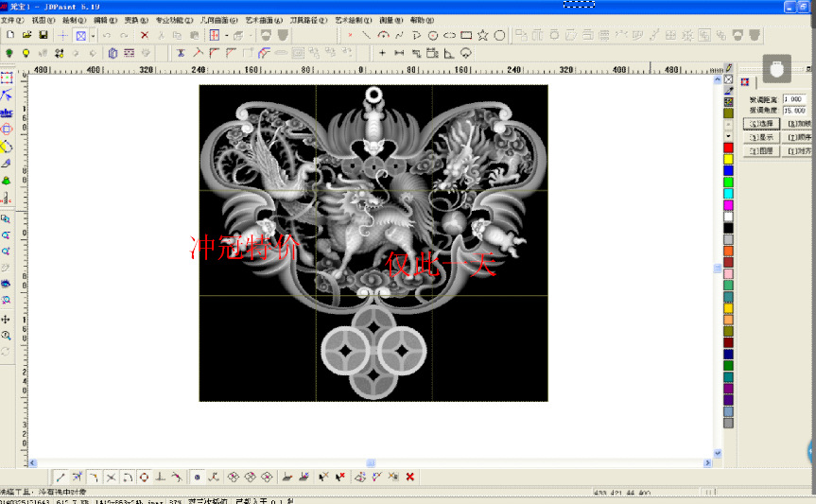Toggle the center snap red circle icon

[144, 477]
